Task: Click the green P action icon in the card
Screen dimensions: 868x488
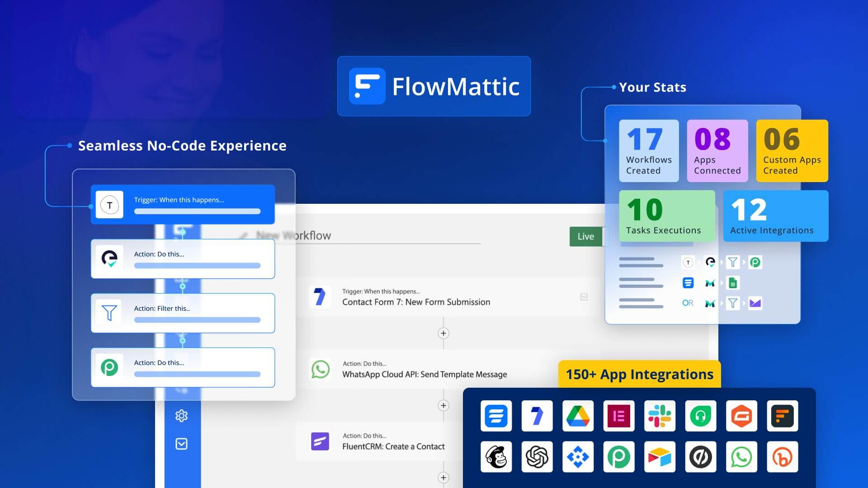Action: [109, 367]
